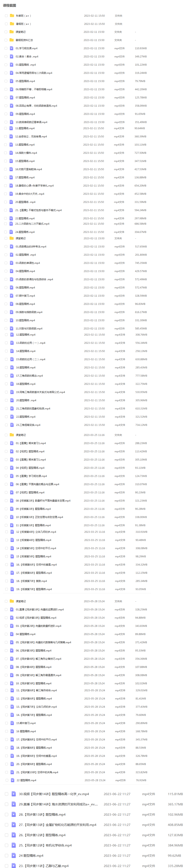Open 08.百因必有果，你的函数就是我.mp4
191x868 pixels.
(x=36, y=106)
